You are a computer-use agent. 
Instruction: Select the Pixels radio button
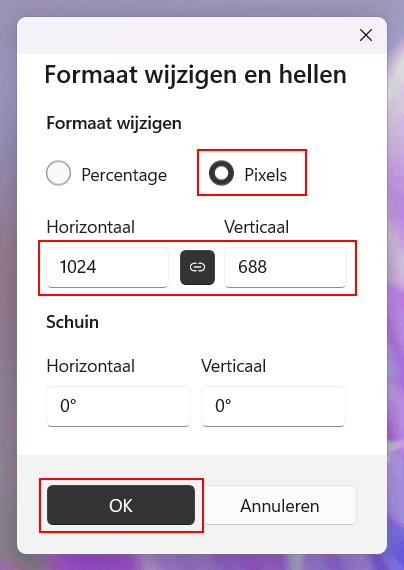(221, 173)
